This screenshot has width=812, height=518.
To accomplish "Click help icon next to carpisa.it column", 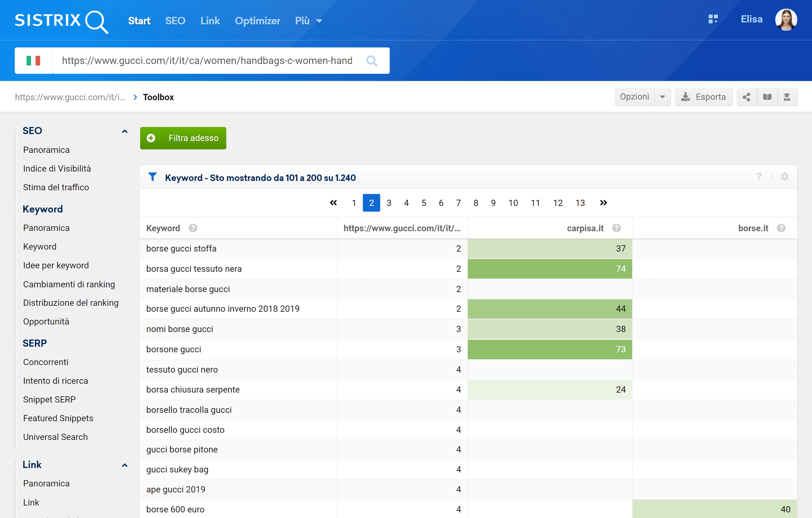I will coord(616,228).
